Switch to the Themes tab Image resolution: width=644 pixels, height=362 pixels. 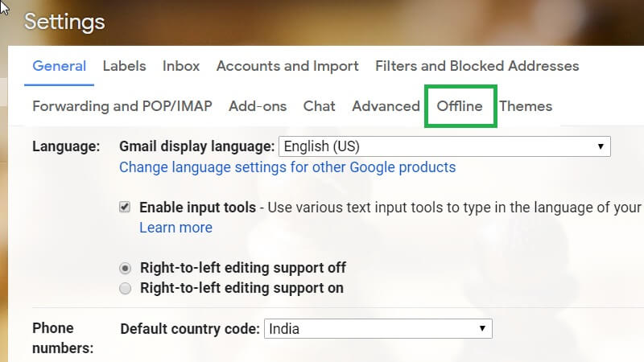click(526, 106)
